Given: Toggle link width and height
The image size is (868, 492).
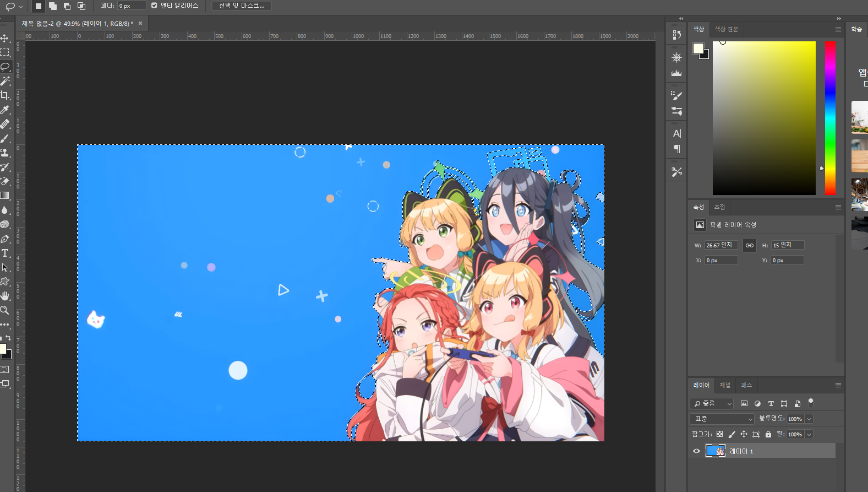Looking at the screenshot, I should (750, 245).
